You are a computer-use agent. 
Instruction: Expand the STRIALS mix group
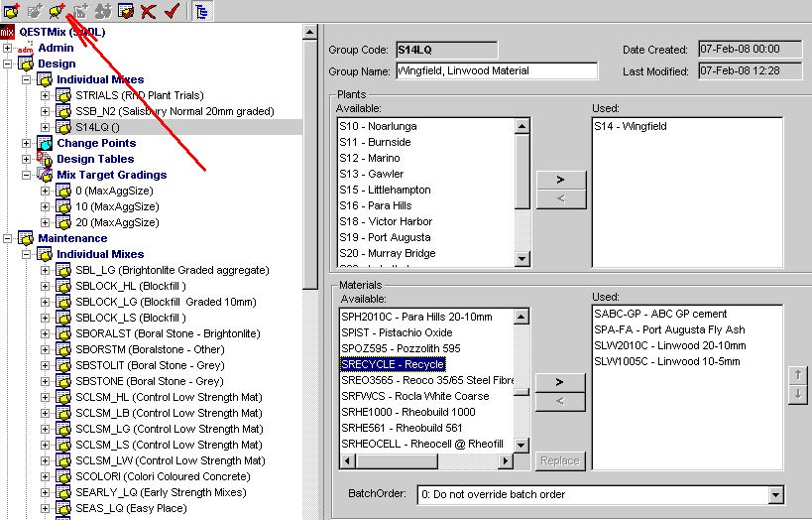click(45, 95)
